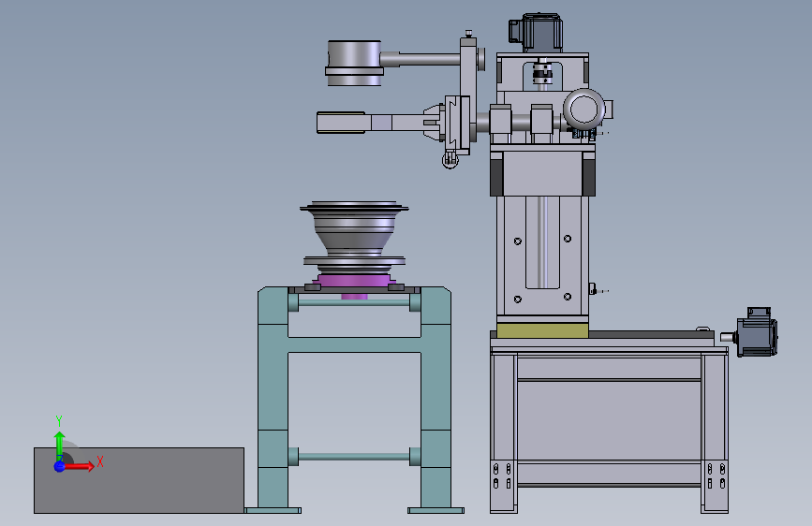Click the lower teal cross rod of stand

354,457
